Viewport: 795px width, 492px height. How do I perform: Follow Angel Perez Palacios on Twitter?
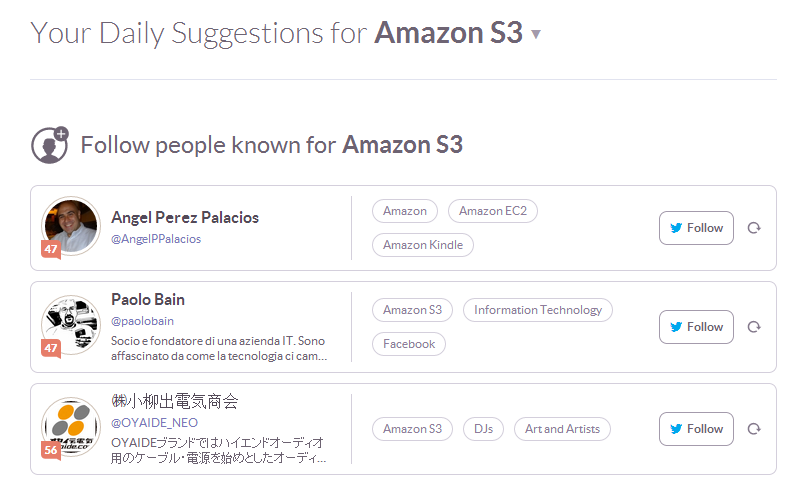[x=696, y=228]
